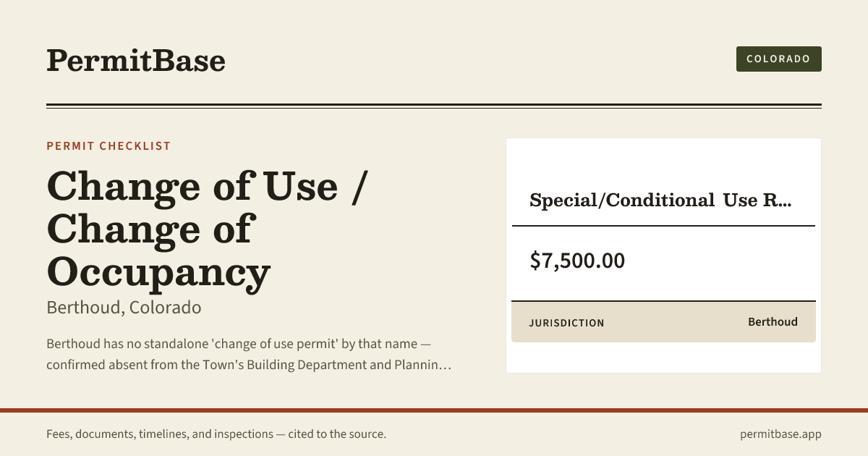Click the word Occupancy in heading
Viewport: 868px width, 456px height.
[158, 272]
